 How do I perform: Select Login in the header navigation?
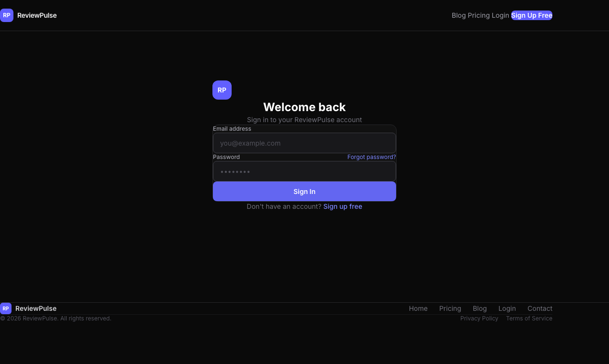[x=501, y=15]
